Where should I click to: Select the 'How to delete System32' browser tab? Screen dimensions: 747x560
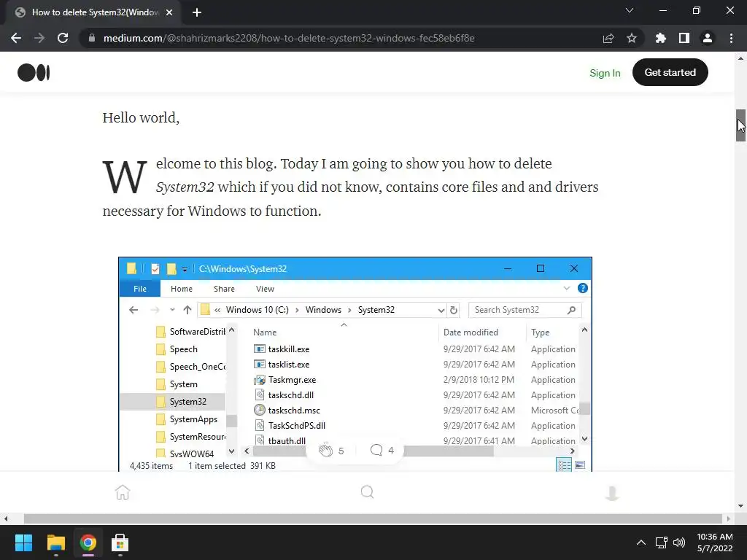point(94,12)
